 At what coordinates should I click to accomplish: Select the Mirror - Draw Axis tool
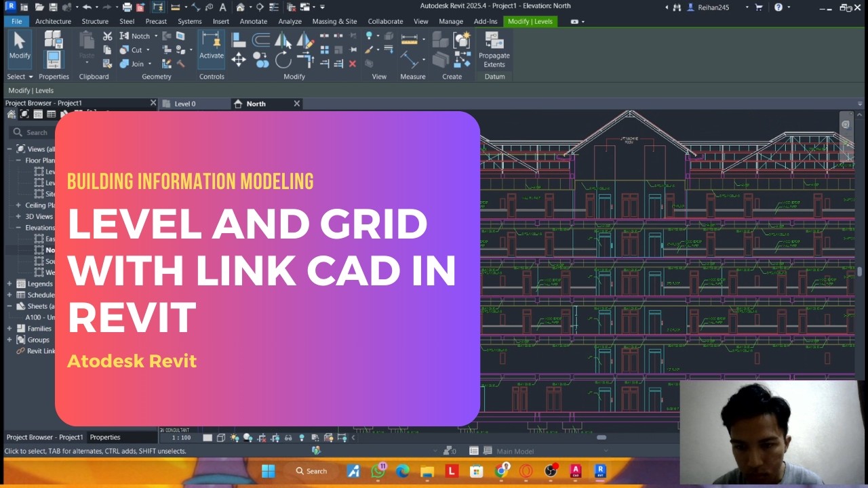click(305, 39)
